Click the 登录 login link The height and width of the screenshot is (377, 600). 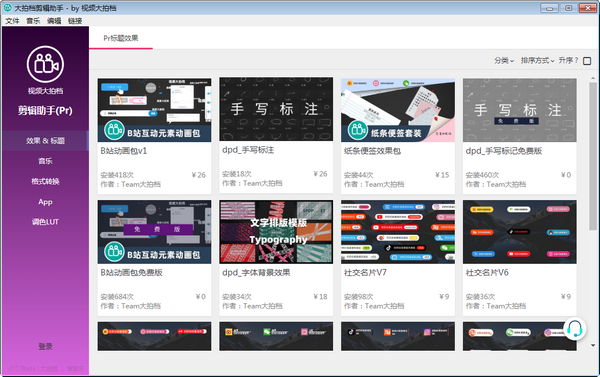tap(45, 347)
